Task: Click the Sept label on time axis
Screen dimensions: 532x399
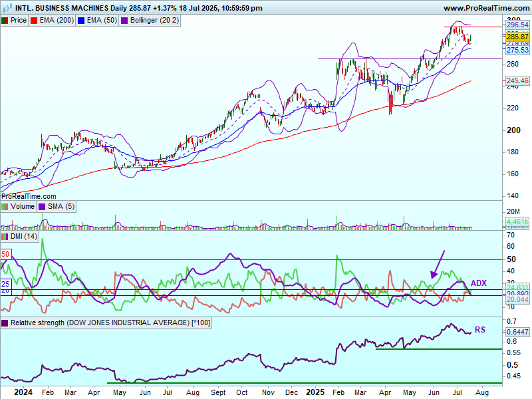Action: tap(218, 392)
